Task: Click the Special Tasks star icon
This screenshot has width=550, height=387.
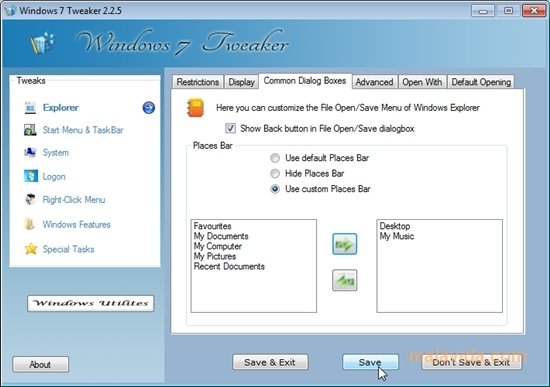Action: click(x=31, y=249)
